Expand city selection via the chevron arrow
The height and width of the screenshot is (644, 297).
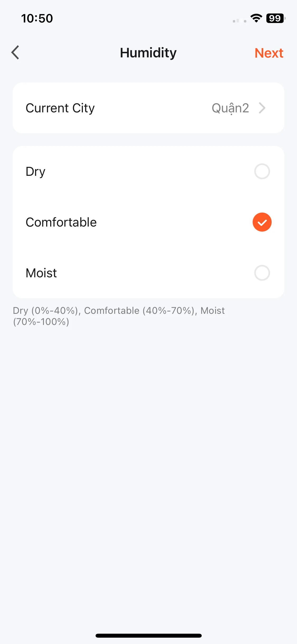coord(262,108)
